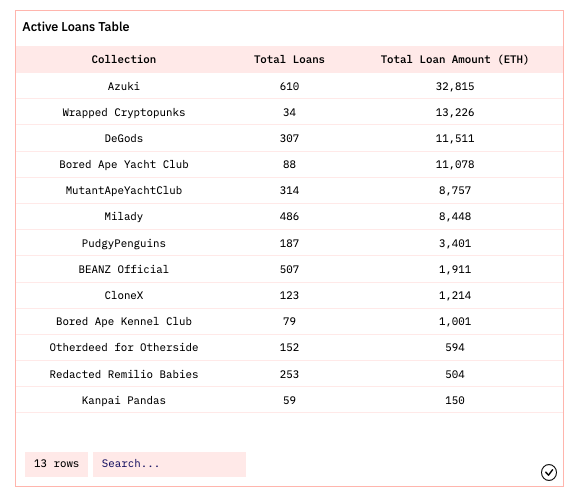The width and height of the screenshot is (578, 498).
Task: Select the Wrapped Cryptopunks cell
Action: click(123, 112)
